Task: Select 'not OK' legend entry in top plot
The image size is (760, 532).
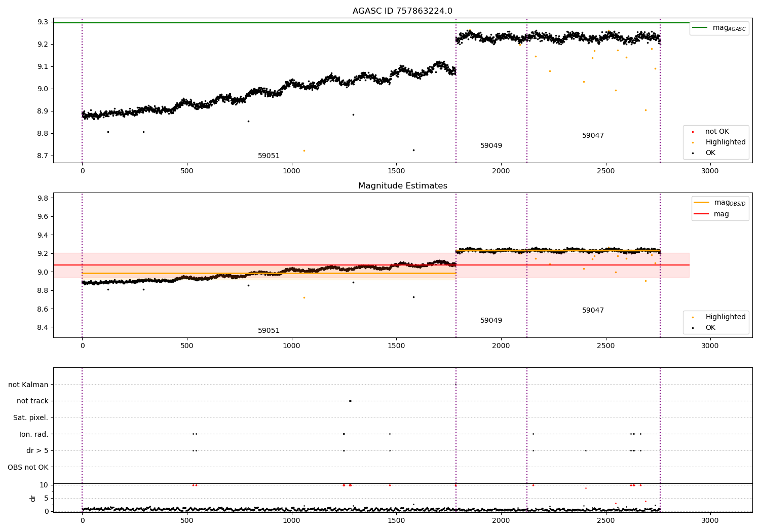Action: click(717, 132)
